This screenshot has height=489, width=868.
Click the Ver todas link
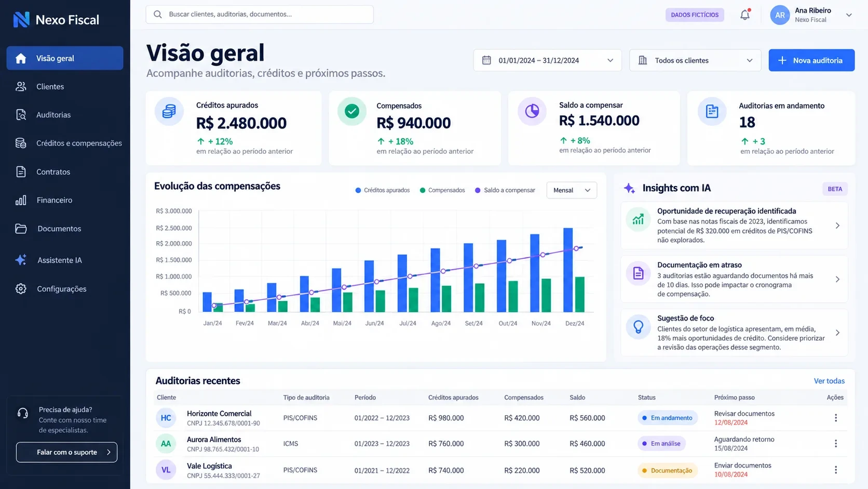(829, 381)
